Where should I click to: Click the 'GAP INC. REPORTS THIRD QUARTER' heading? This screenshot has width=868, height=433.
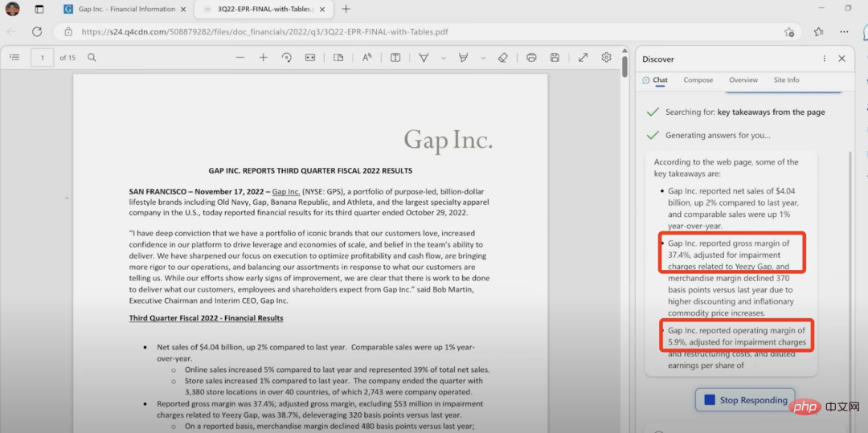point(310,171)
